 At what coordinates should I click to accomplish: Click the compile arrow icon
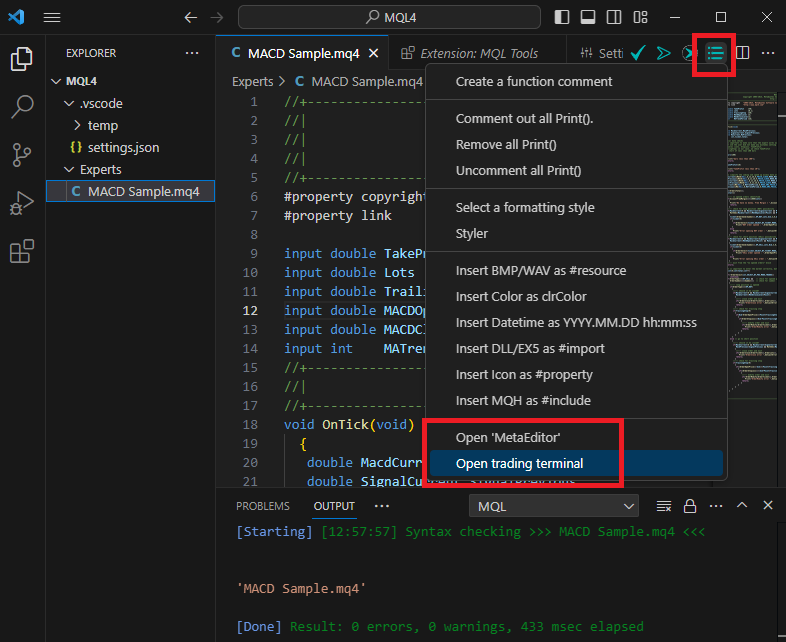[664, 53]
